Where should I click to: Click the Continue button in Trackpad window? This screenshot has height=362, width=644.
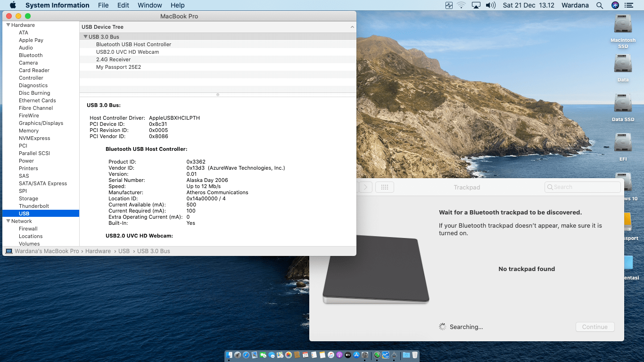pos(595,327)
